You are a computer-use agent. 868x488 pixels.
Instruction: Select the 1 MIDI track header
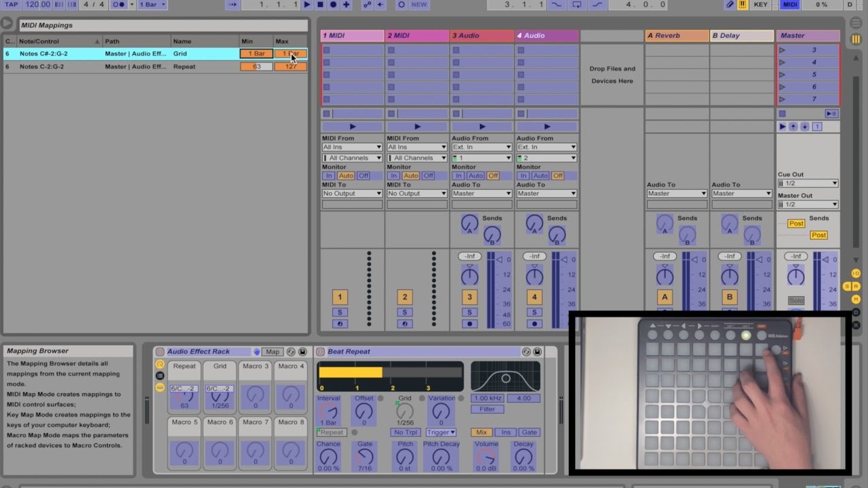pos(353,35)
